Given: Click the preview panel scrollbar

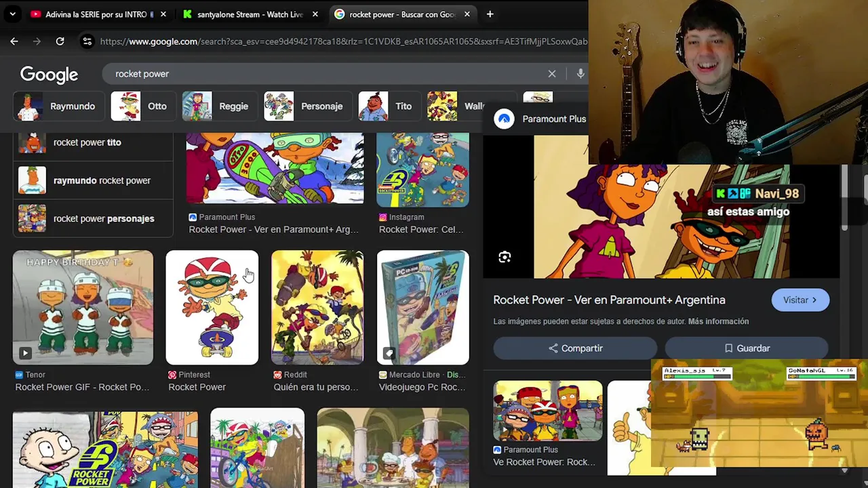Looking at the screenshot, I should coord(844,198).
